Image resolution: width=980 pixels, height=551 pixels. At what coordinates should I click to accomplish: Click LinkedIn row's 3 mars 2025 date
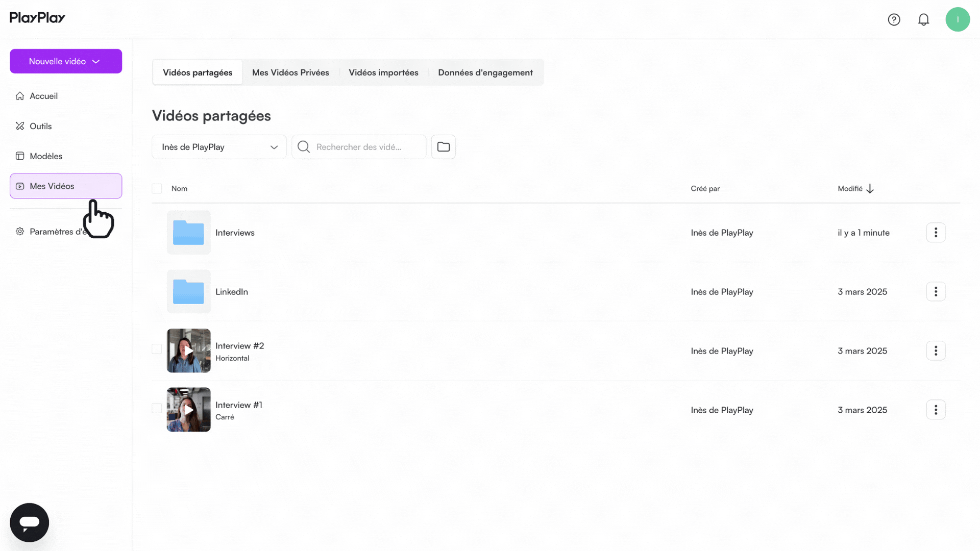coord(862,292)
